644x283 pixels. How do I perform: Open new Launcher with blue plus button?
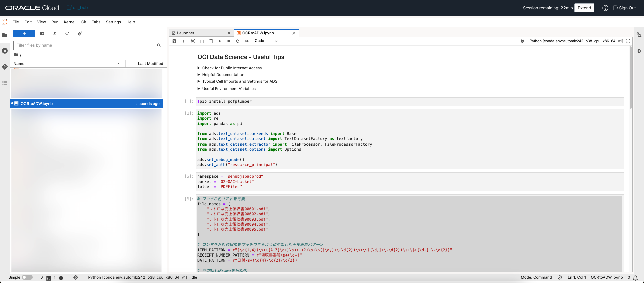[24, 33]
